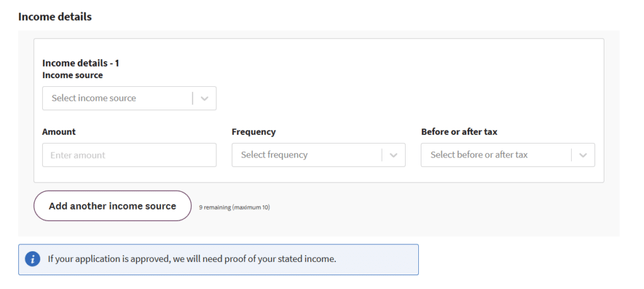
Task: Select the Income details - 1 title
Action: (x=80, y=63)
